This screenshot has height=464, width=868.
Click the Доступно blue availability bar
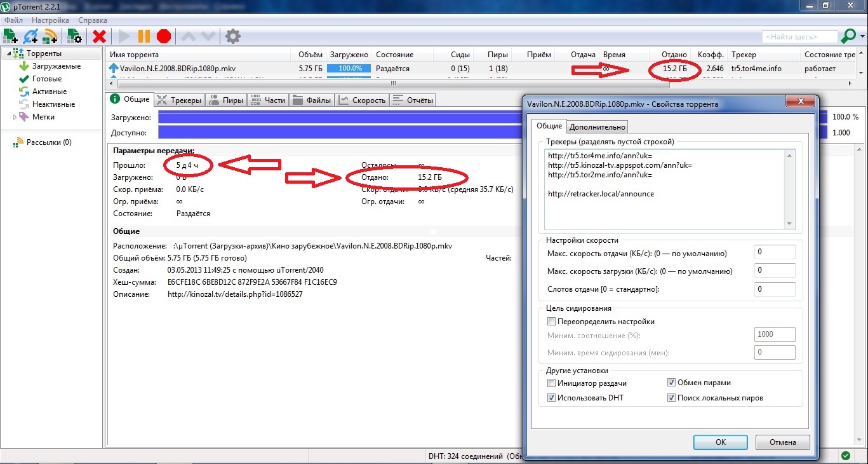pyautogui.click(x=493, y=132)
